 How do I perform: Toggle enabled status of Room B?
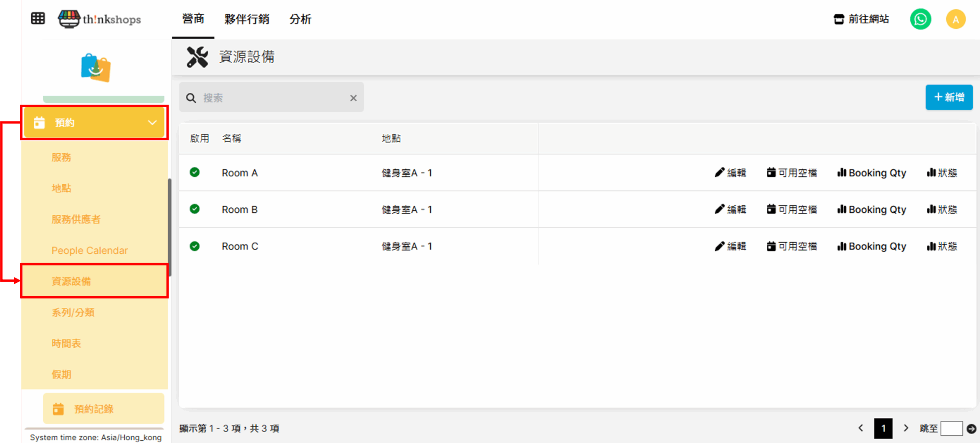(194, 209)
